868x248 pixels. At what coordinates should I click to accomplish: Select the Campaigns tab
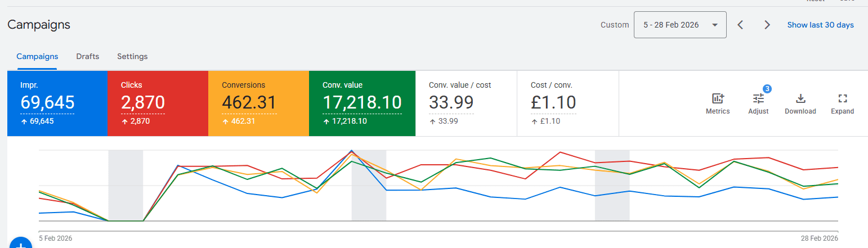point(37,56)
